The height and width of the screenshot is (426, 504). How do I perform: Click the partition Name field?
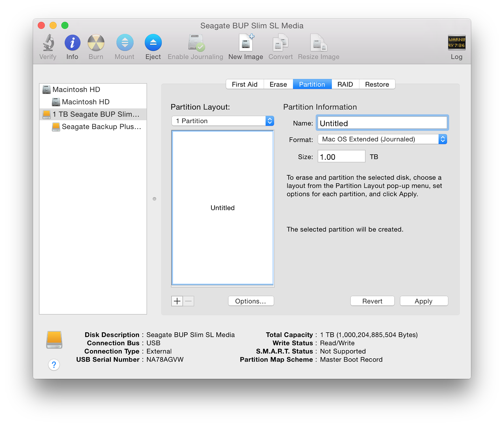pyautogui.click(x=382, y=123)
